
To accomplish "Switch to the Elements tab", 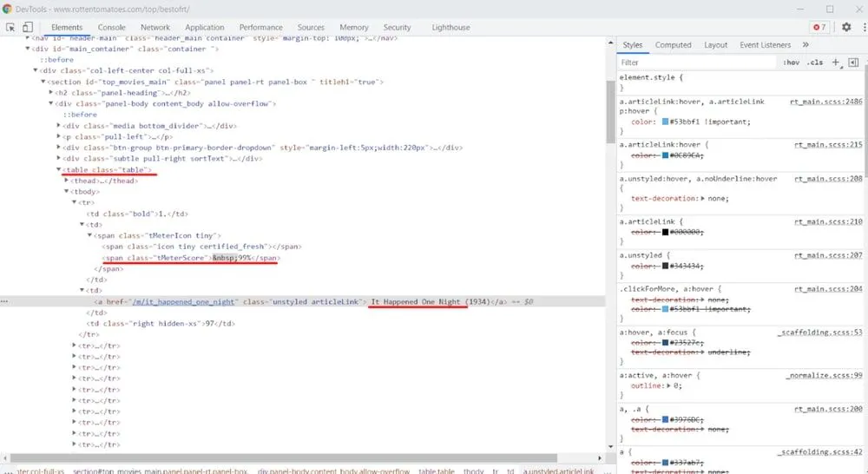I will pos(67,27).
